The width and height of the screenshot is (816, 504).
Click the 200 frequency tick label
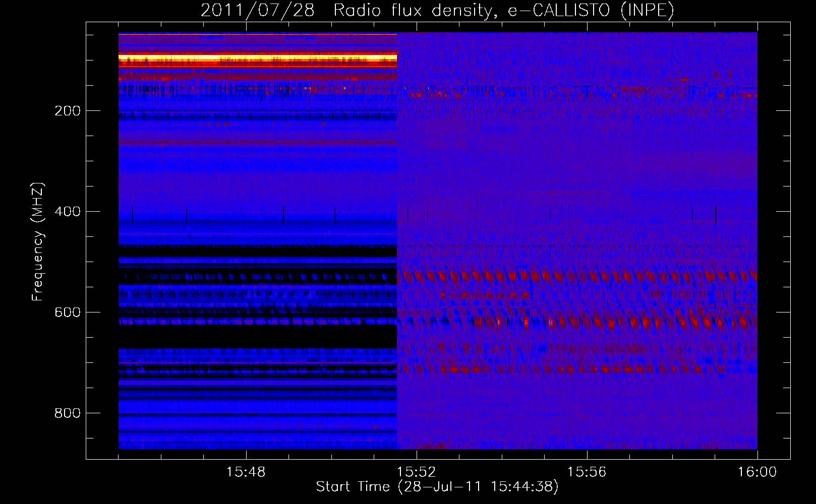[x=68, y=111]
